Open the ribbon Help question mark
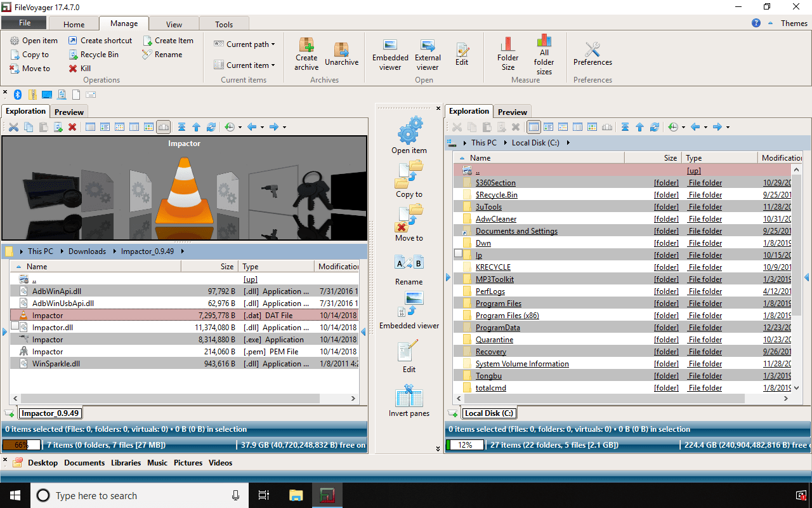 756,23
